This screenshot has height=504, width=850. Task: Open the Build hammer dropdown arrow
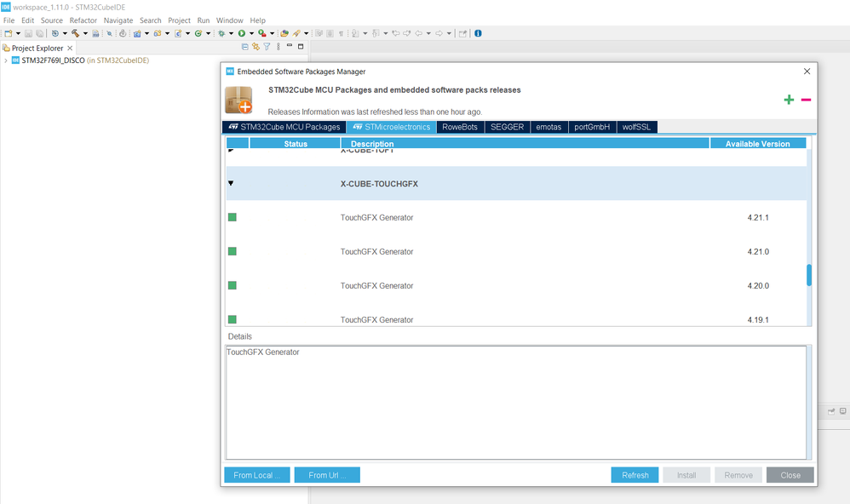pos(85,33)
